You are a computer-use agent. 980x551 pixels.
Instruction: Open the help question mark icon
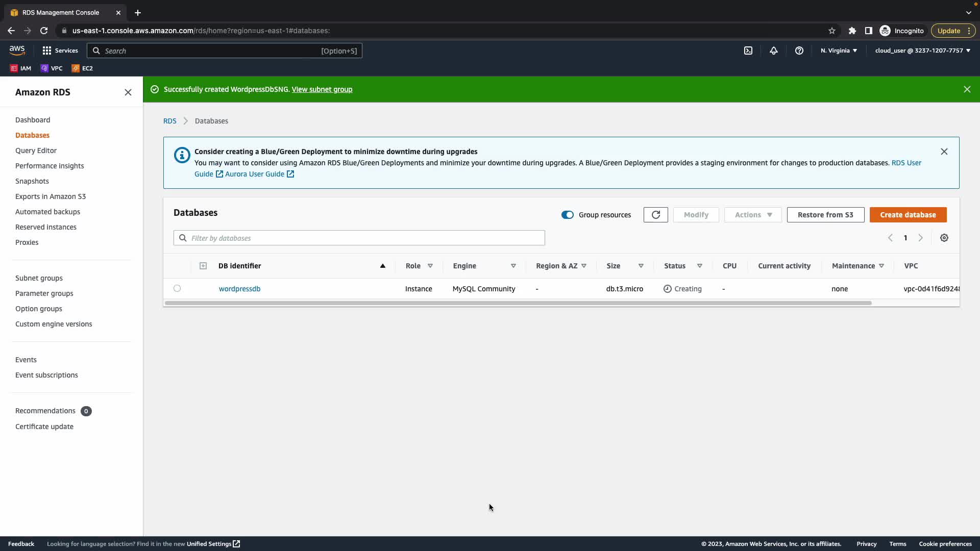[799, 51]
